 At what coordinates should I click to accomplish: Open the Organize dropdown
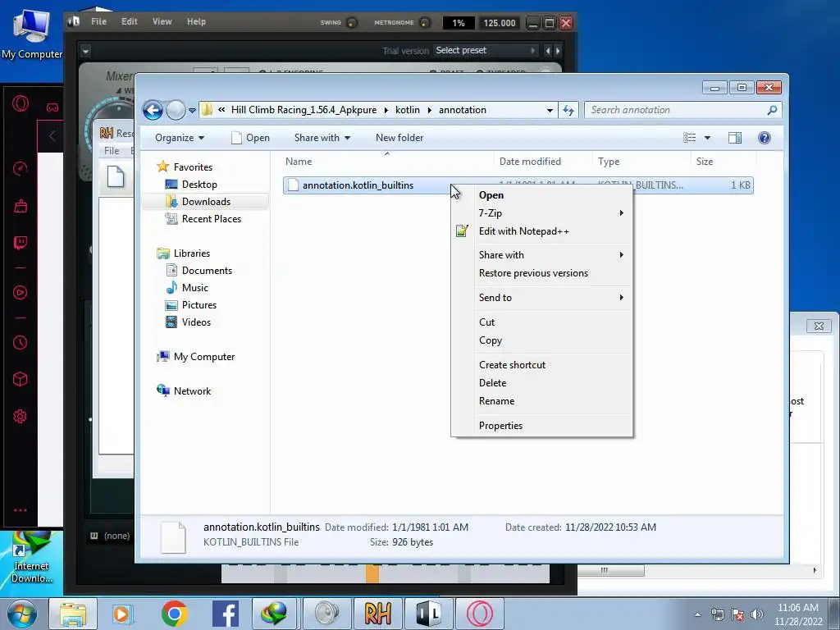click(x=180, y=138)
